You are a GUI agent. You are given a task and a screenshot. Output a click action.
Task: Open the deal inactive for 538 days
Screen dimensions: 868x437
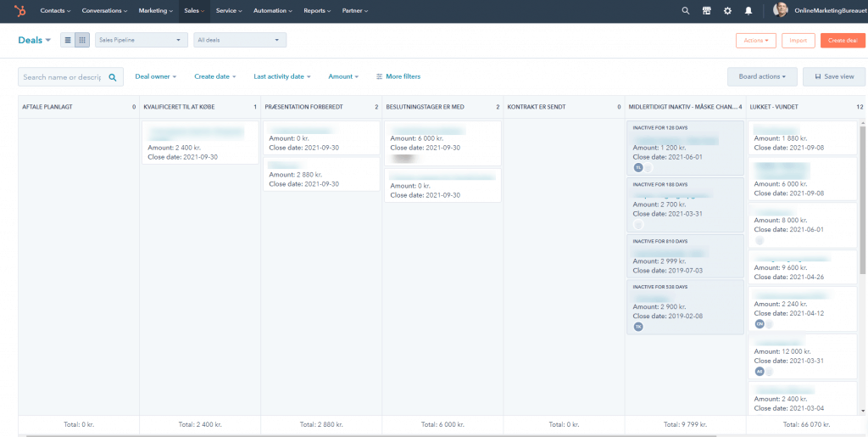point(685,307)
